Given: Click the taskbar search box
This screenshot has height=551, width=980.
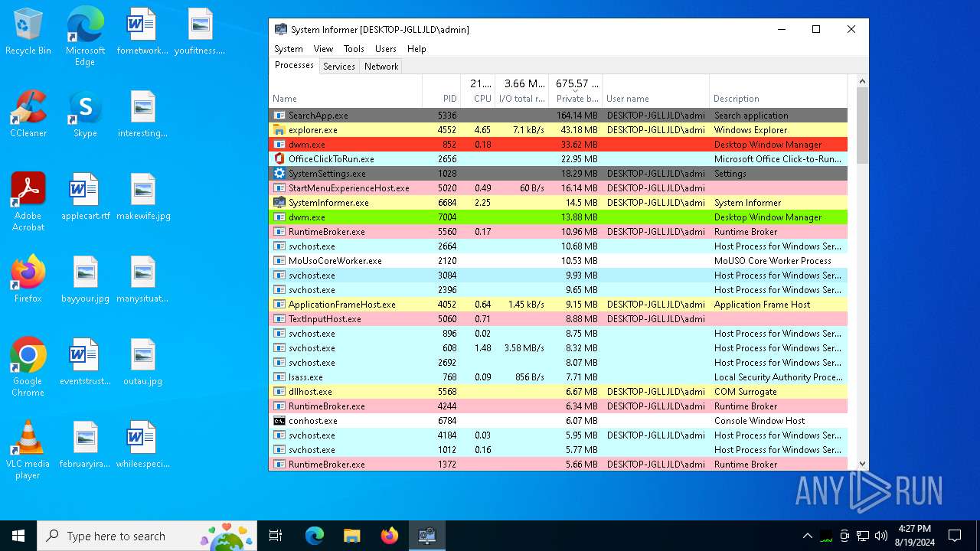Looking at the screenshot, I should pos(147,536).
